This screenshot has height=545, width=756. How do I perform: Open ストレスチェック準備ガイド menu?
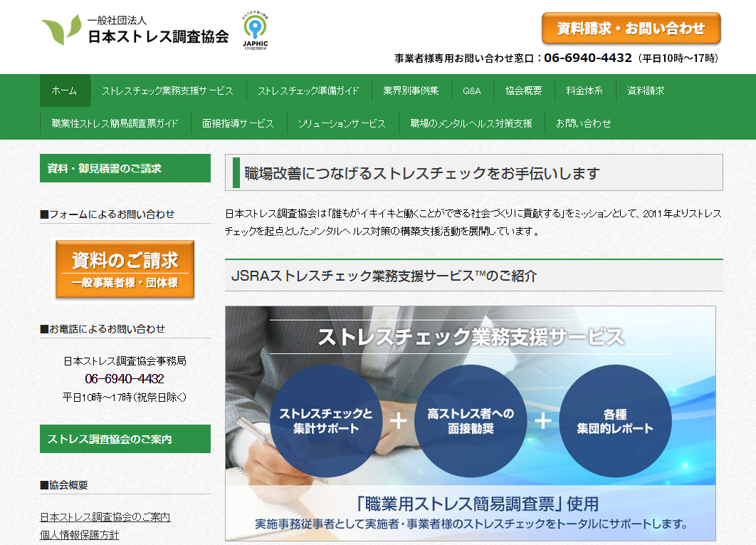308,90
